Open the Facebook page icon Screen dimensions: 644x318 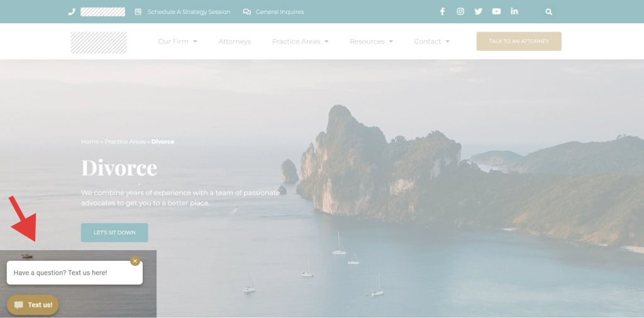click(442, 11)
